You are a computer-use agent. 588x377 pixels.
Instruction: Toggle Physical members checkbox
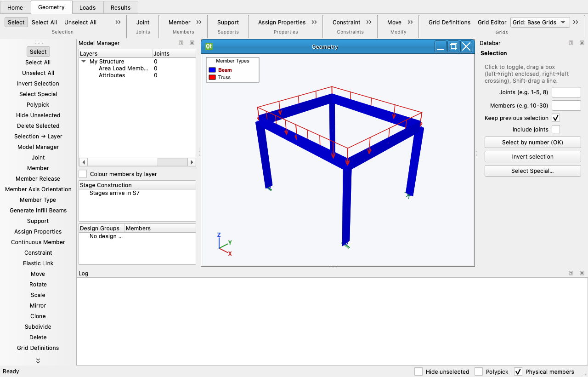pyautogui.click(x=518, y=371)
